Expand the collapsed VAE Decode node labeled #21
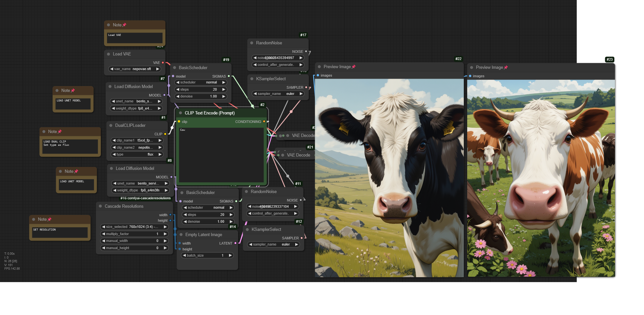 point(283,155)
